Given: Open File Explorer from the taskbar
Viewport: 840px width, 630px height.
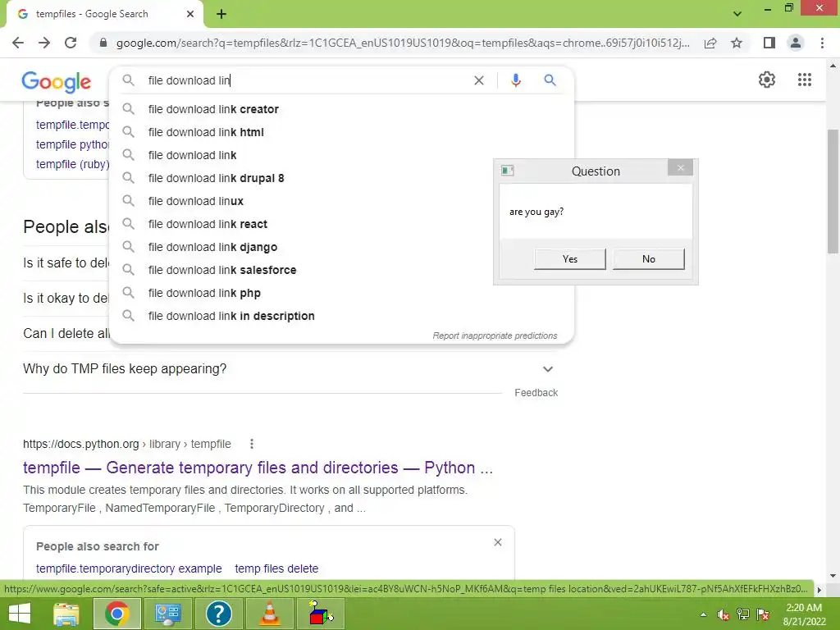Looking at the screenshot, I should click(66, 614).
